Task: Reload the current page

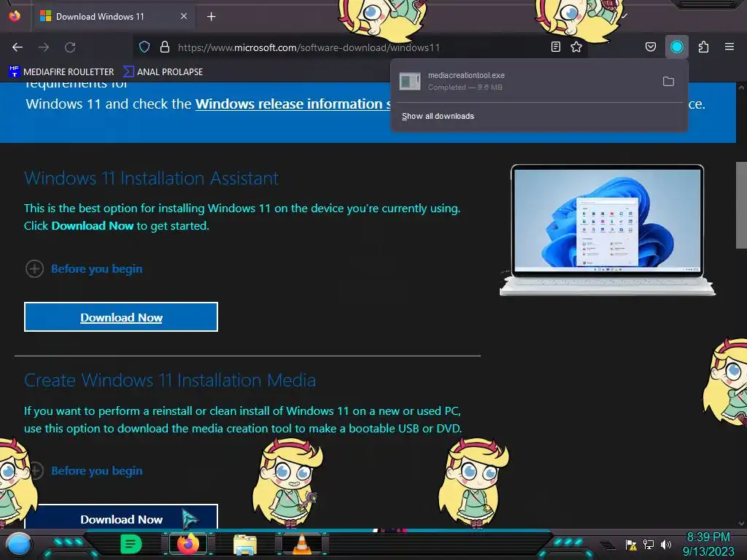Action: coord(70,47)
